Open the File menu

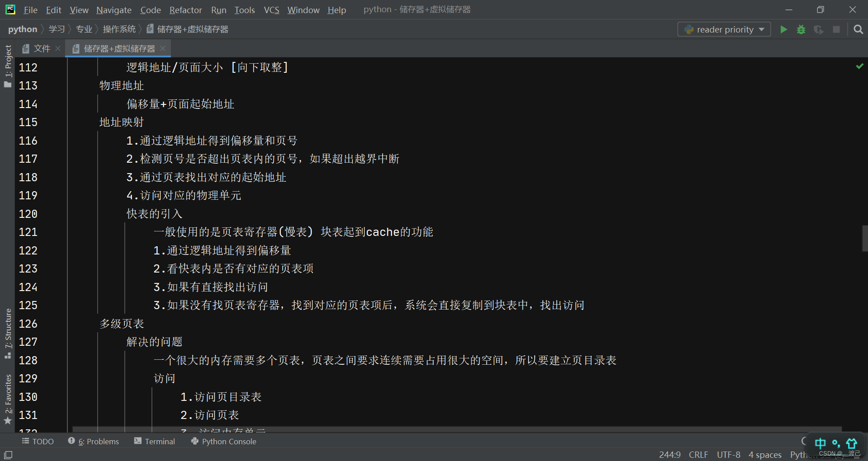(x=30, y=10)
